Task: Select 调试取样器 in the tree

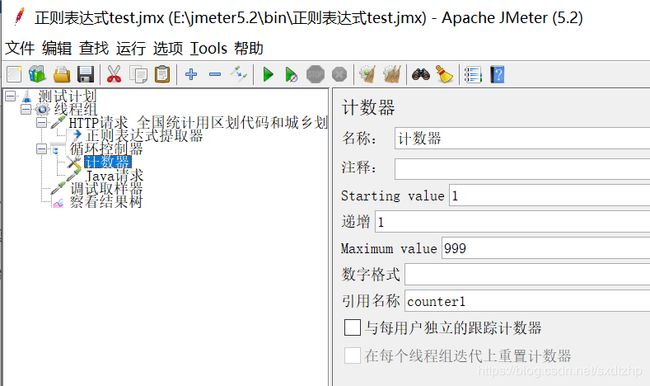Action: pos(106,188)
